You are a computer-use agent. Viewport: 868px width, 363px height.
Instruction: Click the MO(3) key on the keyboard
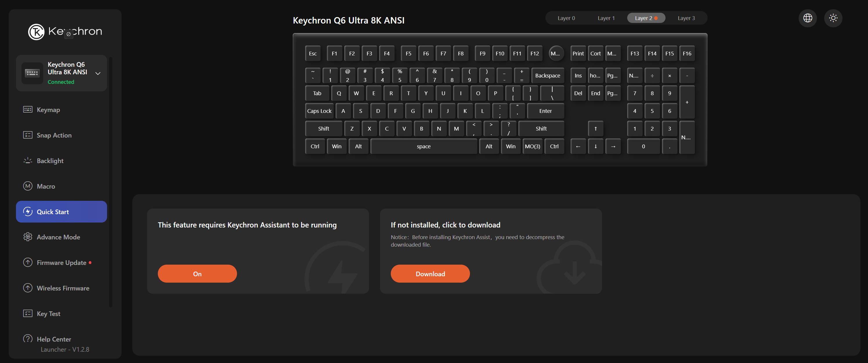[x=532, y=146]
